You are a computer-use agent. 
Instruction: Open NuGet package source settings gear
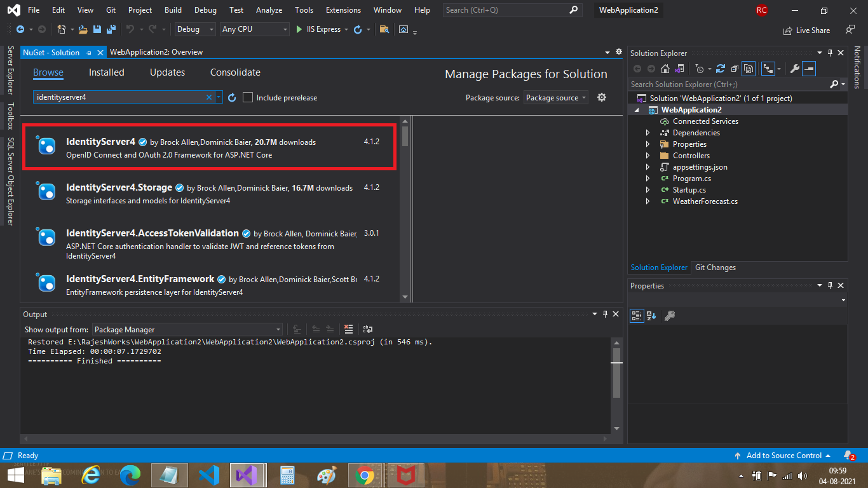(602, 97)
